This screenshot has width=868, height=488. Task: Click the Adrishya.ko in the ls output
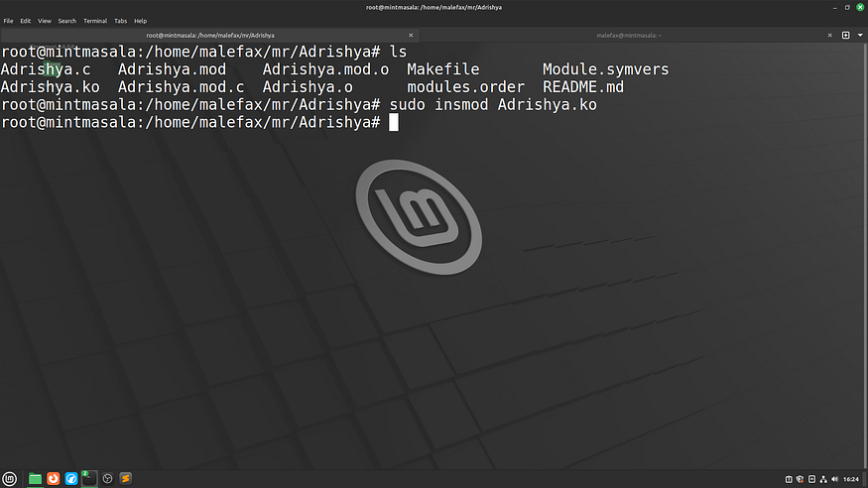click(51, 87)
